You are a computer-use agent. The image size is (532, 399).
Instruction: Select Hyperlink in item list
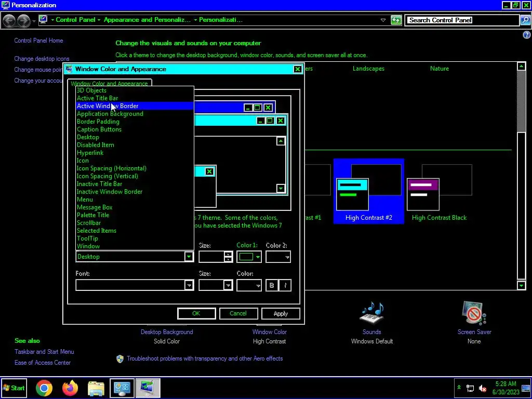click(x=135, y=153)
